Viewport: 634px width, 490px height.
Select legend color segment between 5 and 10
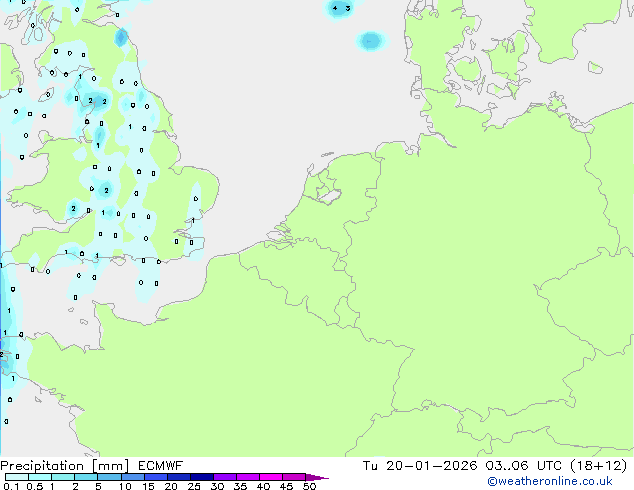click(x=111, y=478)
